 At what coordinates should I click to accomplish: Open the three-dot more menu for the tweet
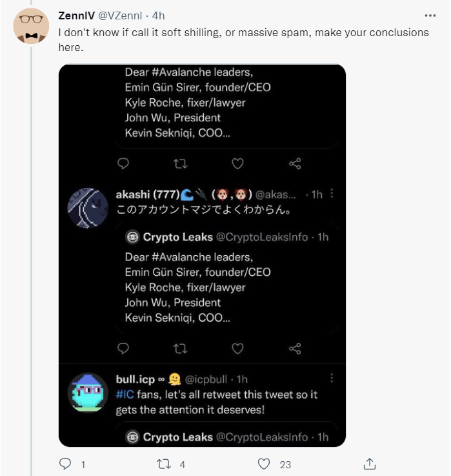(x=430, y=16)
